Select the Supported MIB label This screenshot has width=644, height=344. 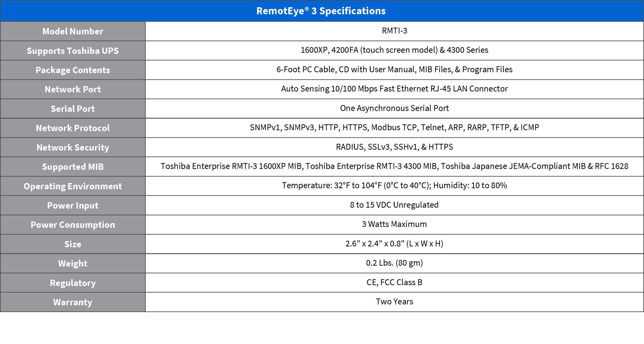(73, 167)
